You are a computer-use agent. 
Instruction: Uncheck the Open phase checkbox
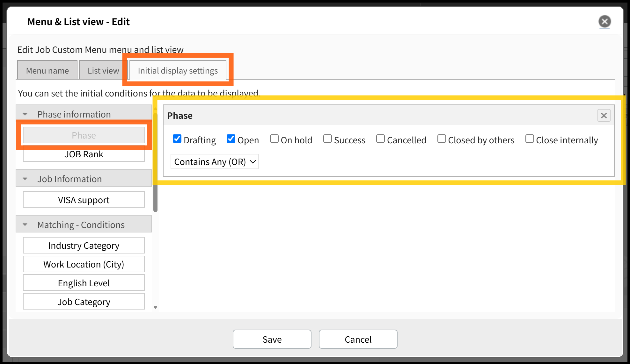(231, 139)
